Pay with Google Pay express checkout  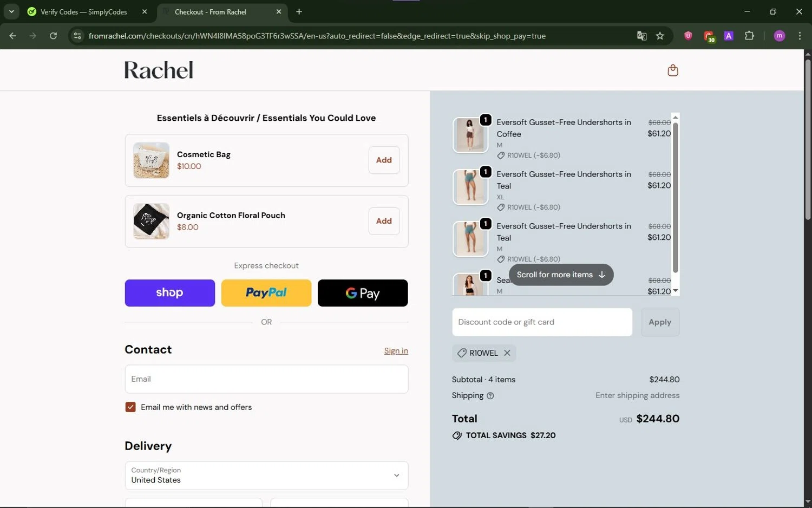(363, 293)
